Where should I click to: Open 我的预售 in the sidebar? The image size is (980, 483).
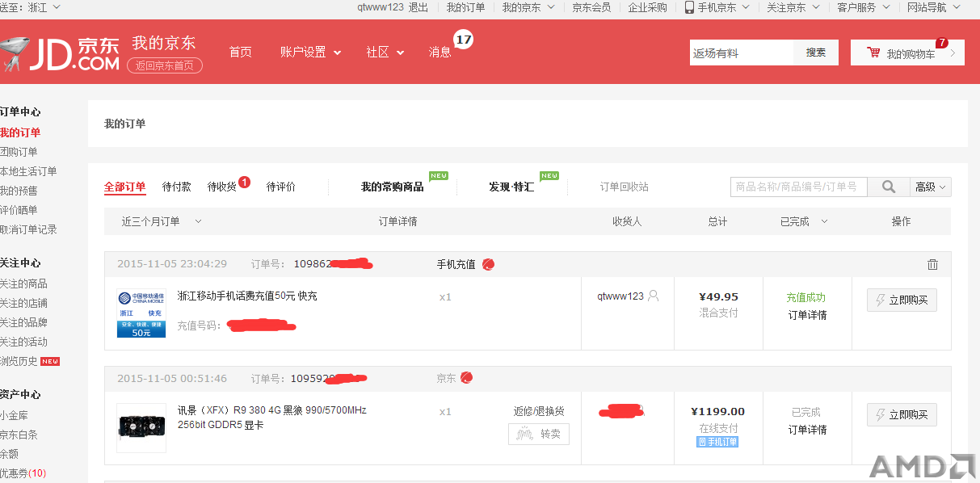(19, 191)
